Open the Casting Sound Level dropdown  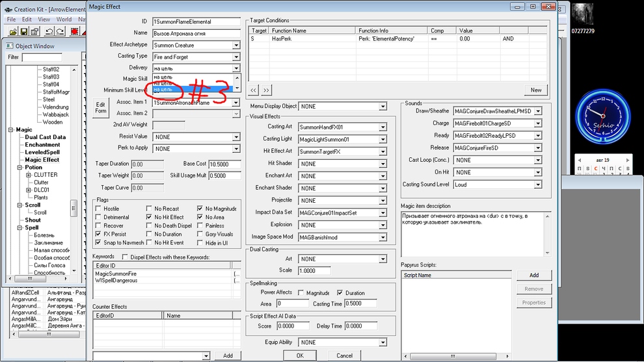click(537, 185)
